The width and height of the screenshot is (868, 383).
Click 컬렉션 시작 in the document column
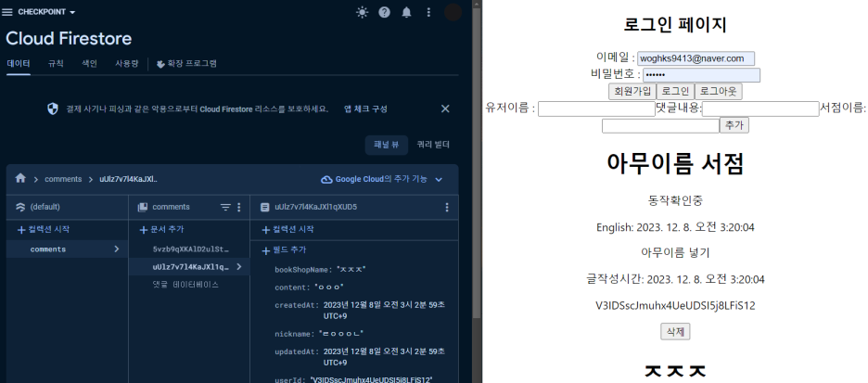(x=287, y=230)
